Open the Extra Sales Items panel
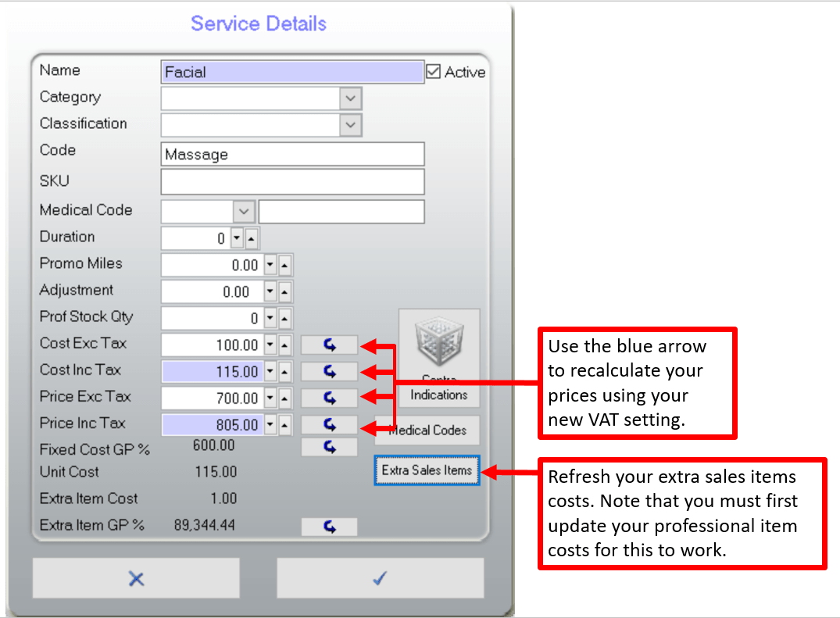The width and height of the screenshot is (840, 618). (x=427, y=470)
